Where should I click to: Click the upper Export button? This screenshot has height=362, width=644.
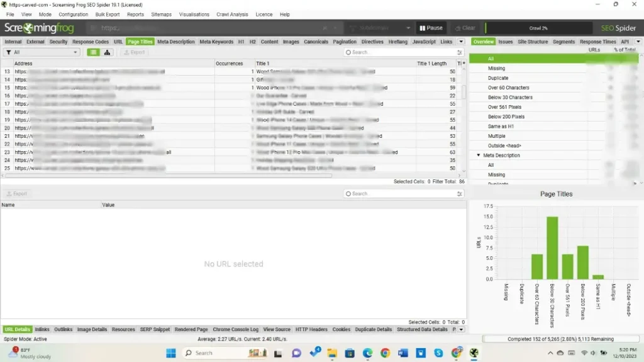point(135,52)
